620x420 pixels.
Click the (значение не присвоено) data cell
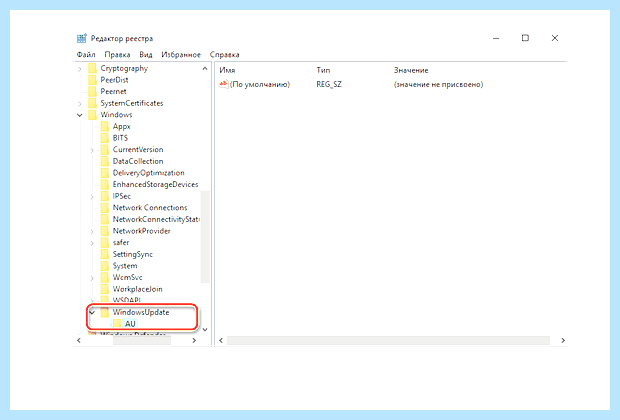click(x=438, y=84)
